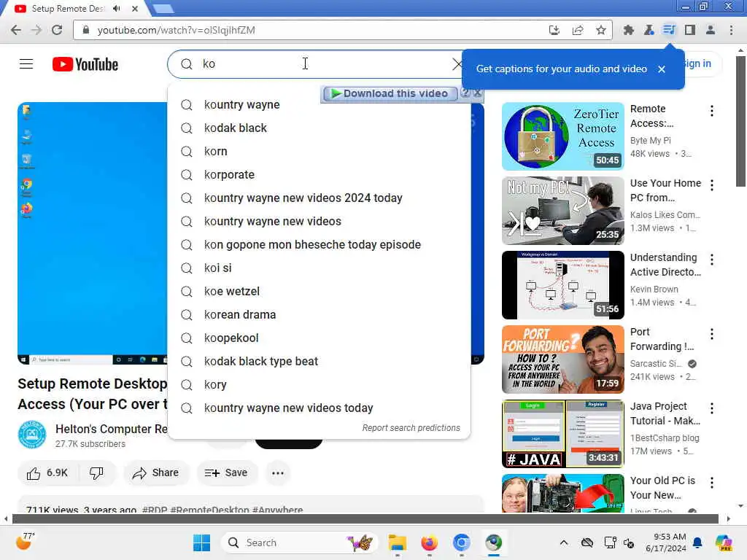
Task: Pick "kodak black type beat" suggestion
Action: [x=319, y=362]
